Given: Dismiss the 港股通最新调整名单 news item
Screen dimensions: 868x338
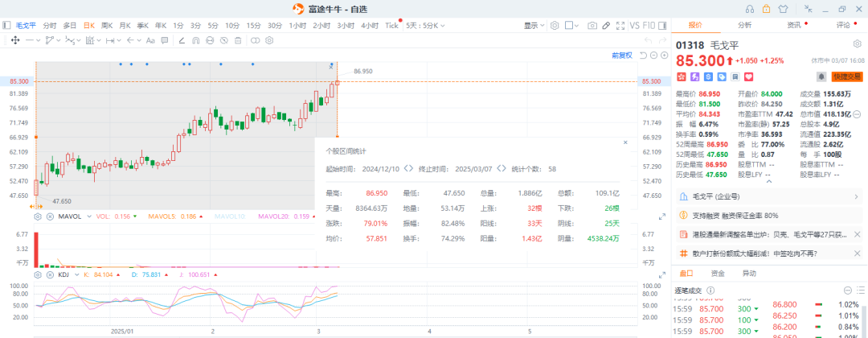Looking at the screenshot, I should click(x=857, y=234).
